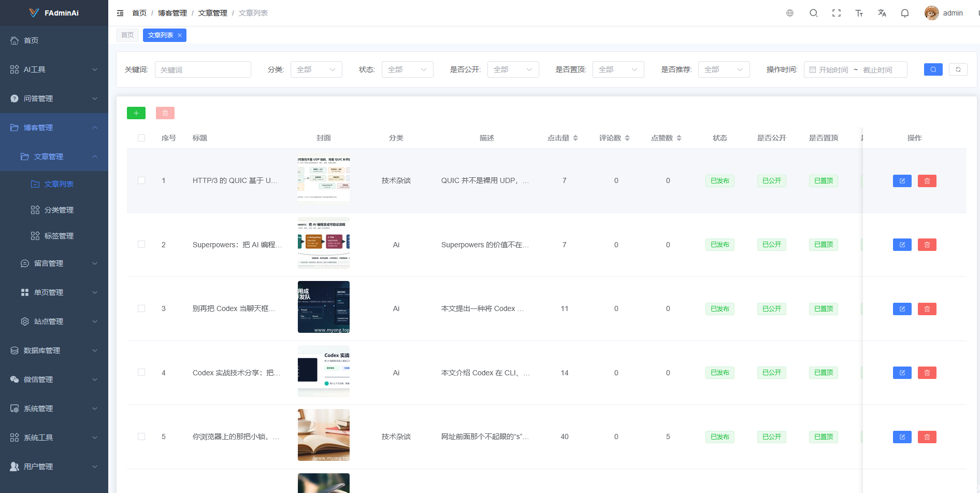Expand the 单页管理 sidebar menu

click(x=54, y=292)
